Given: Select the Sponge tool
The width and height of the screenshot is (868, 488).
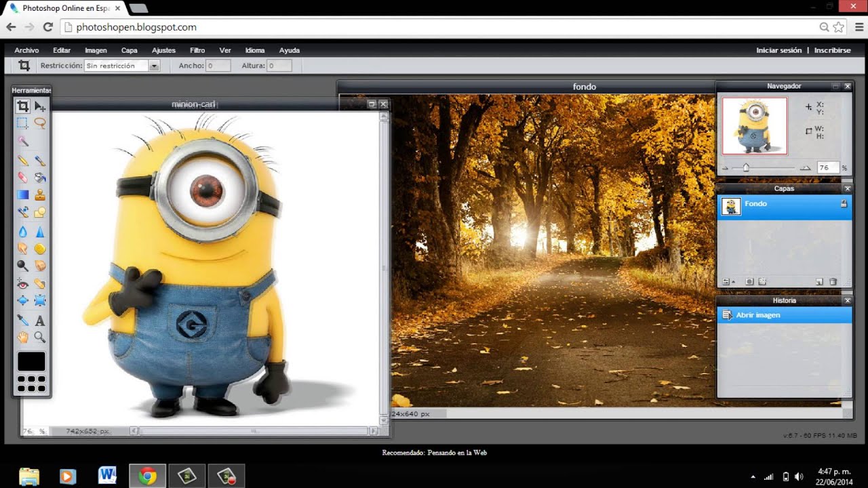Looking at the screenshot, I should [40, 249].
